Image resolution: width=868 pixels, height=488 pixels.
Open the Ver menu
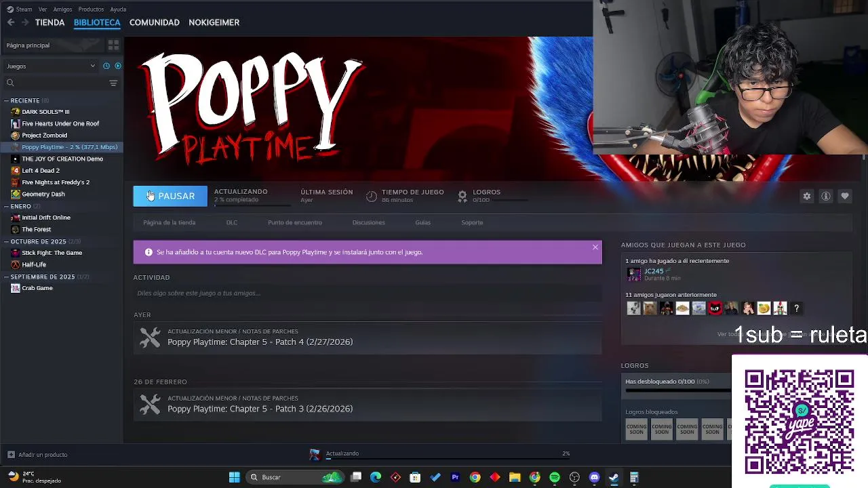click(43, 9)
